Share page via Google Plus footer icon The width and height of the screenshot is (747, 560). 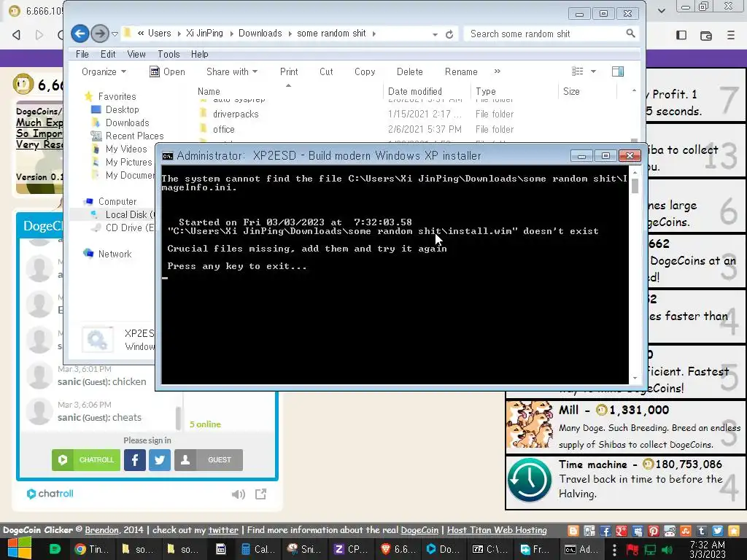tap(622, 531)
